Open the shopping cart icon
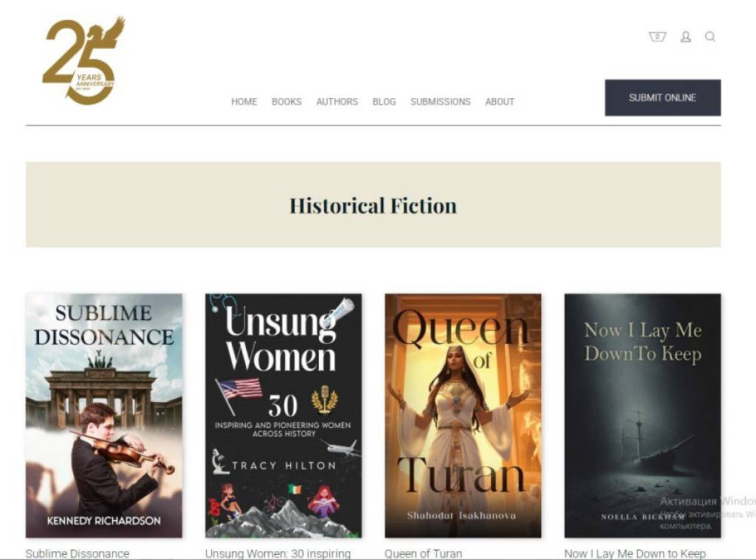Viewport: 756px width, 560px height. pos(657,37)
